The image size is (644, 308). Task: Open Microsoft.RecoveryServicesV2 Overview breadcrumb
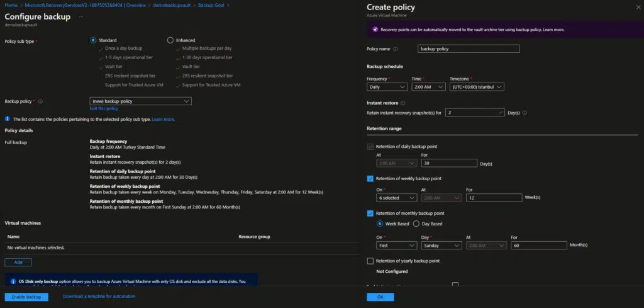pos(84,5)
